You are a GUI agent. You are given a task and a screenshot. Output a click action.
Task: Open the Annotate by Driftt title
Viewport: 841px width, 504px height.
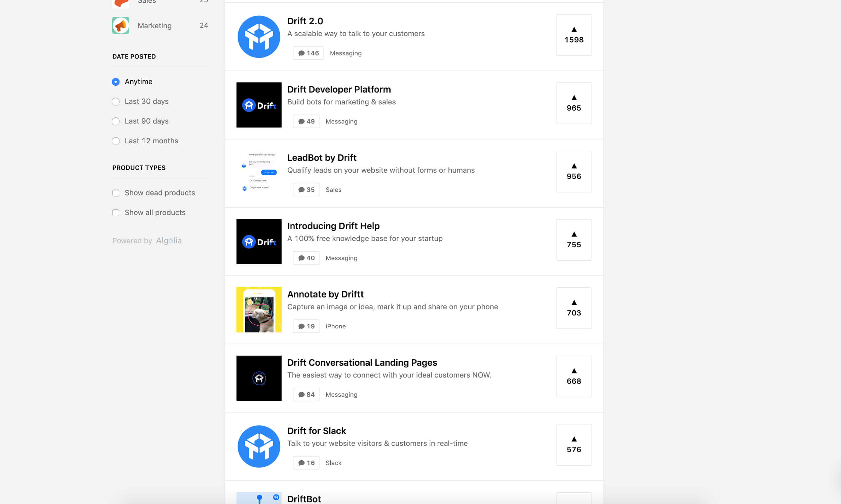[x=325, y=294]
